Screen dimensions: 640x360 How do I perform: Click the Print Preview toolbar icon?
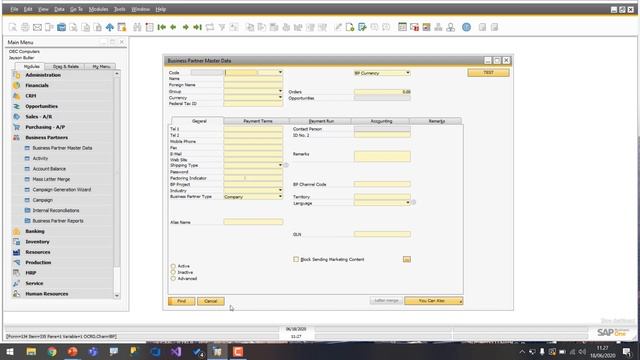click(13, 27)
